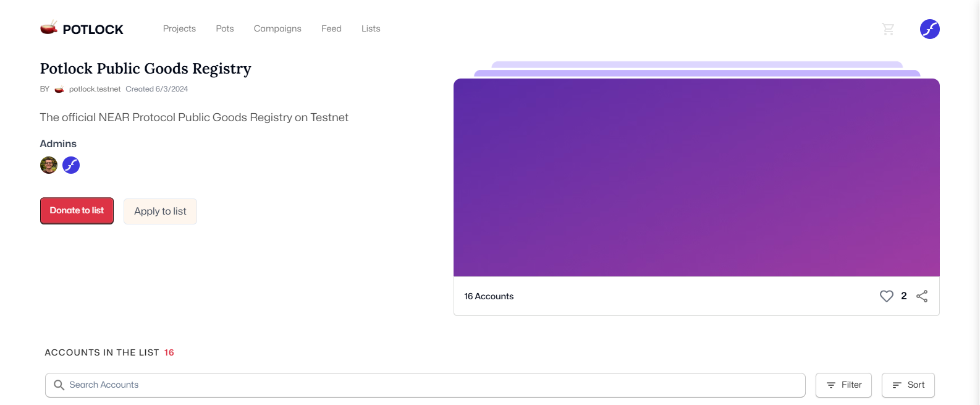The height and width of the screenshot is (405, 980).
Task: Go to the Projects menu item
Action: [179, 28]
